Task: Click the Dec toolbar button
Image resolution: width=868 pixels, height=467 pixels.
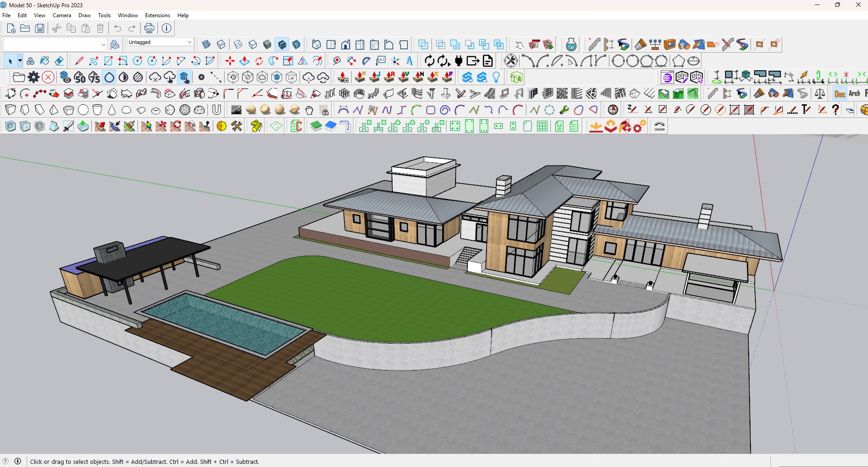Action: (x=840, y=93)
